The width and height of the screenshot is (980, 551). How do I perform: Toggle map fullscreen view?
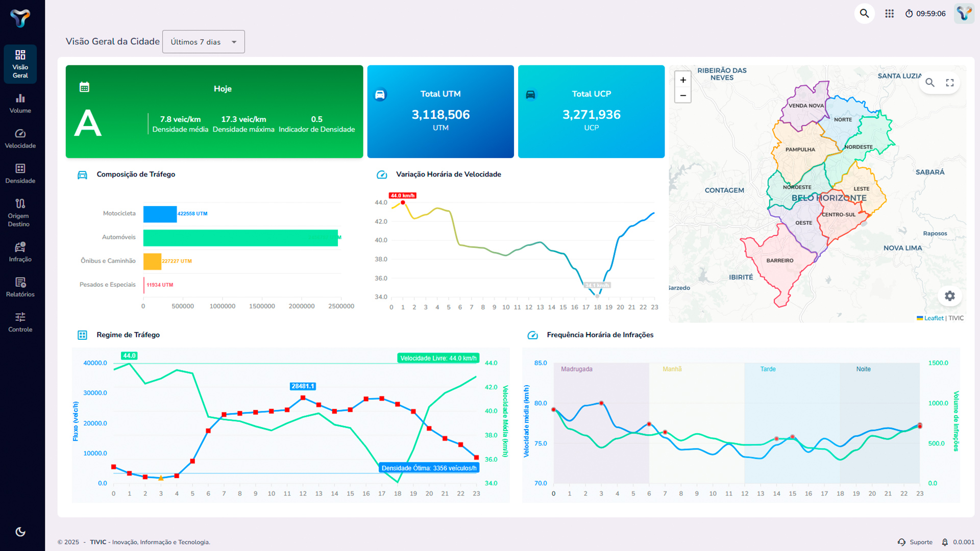point(950,83)
